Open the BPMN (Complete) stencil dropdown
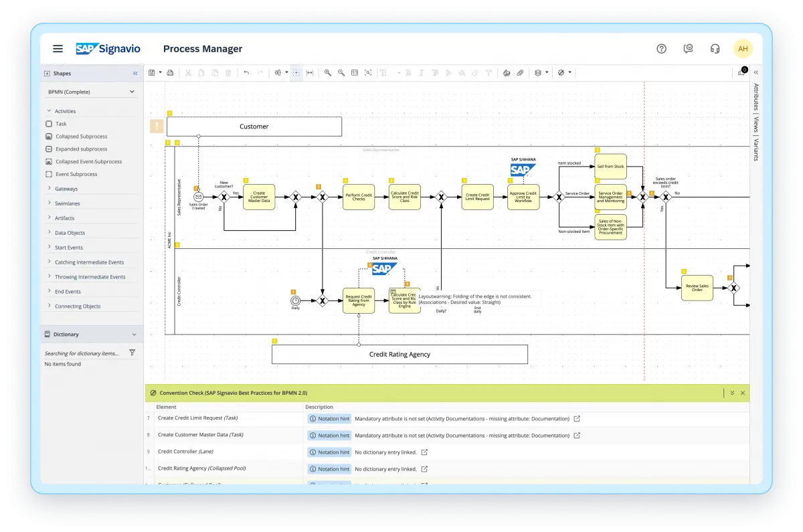Viewport: 803px width, 532px height. (91, 92)
